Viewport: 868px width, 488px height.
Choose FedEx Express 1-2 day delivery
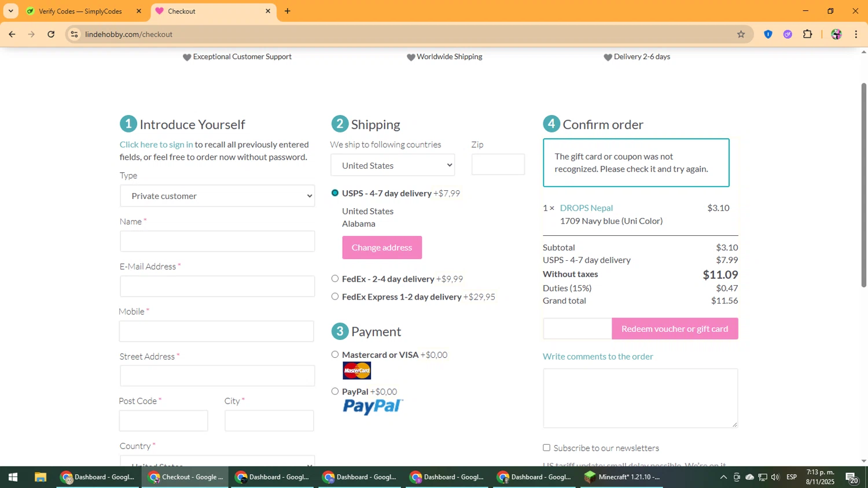[x=335, y=297]
